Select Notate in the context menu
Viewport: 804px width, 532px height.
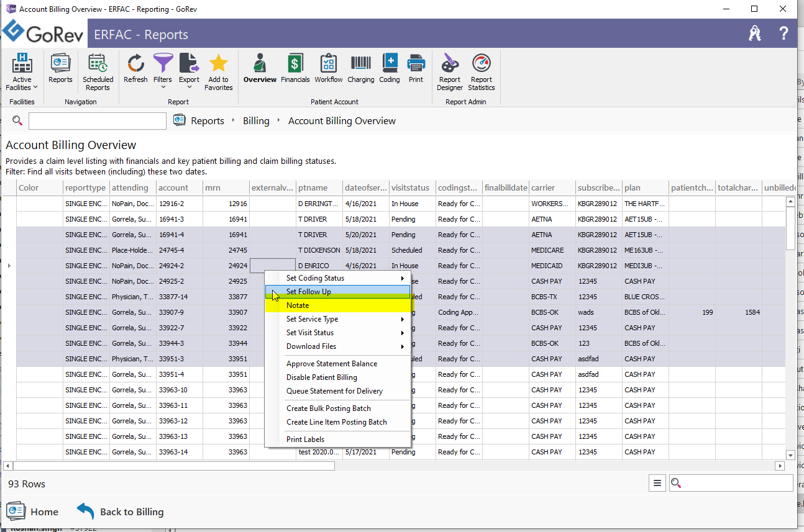click(x=338, y=305)
